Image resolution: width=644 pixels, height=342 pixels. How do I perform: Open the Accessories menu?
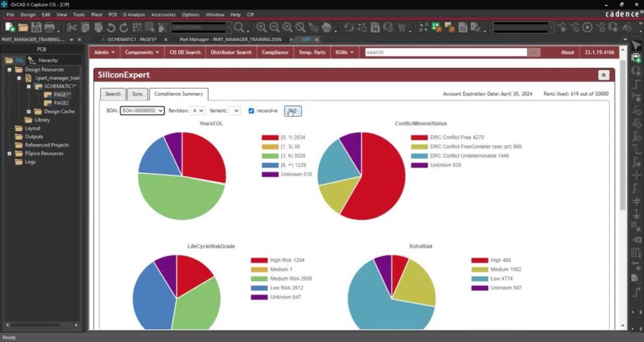[x=164, y=15]
